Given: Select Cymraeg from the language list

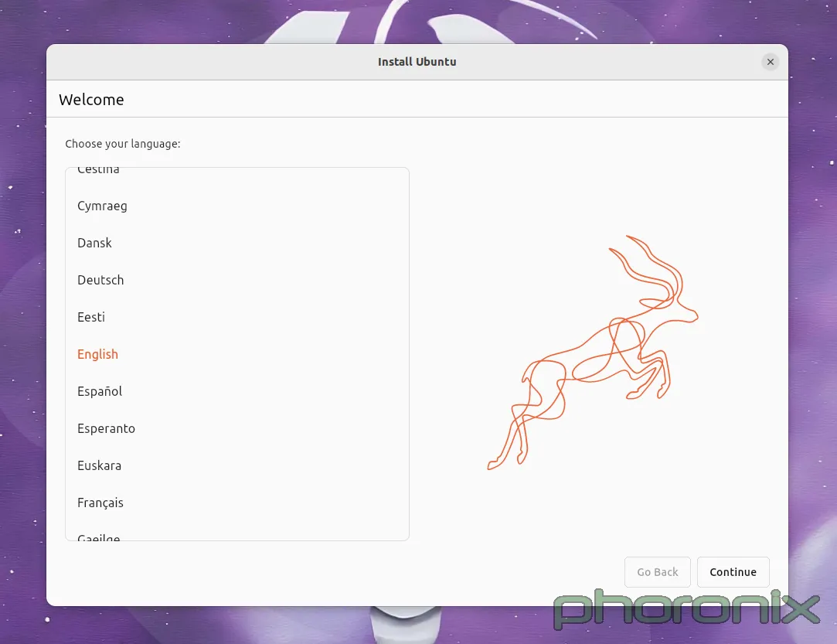Looking at the screenshot, I should click(x=237, y=206).
